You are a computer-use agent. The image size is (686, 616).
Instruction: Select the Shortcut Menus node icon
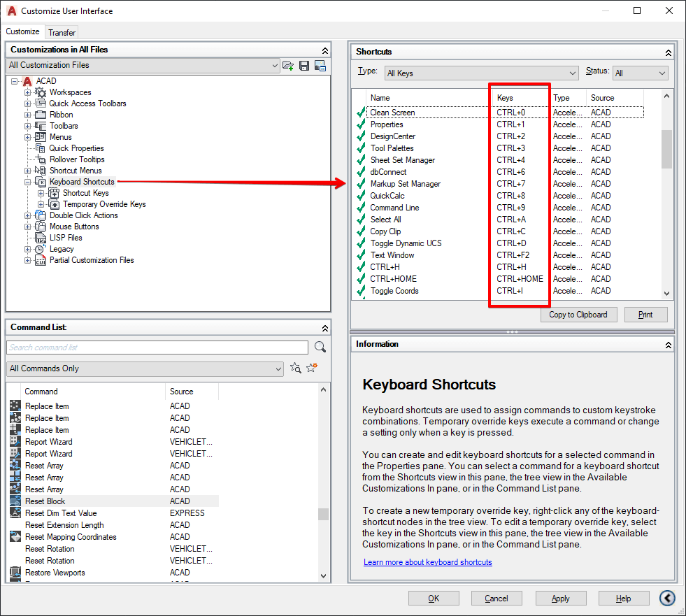[41, 171]
